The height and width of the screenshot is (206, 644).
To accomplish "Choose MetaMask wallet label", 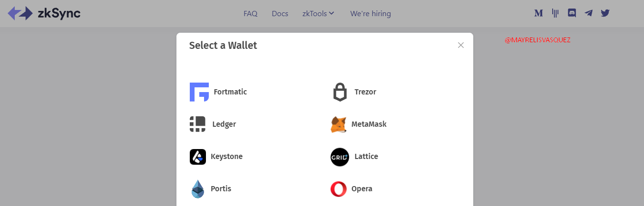I will 369,124.
